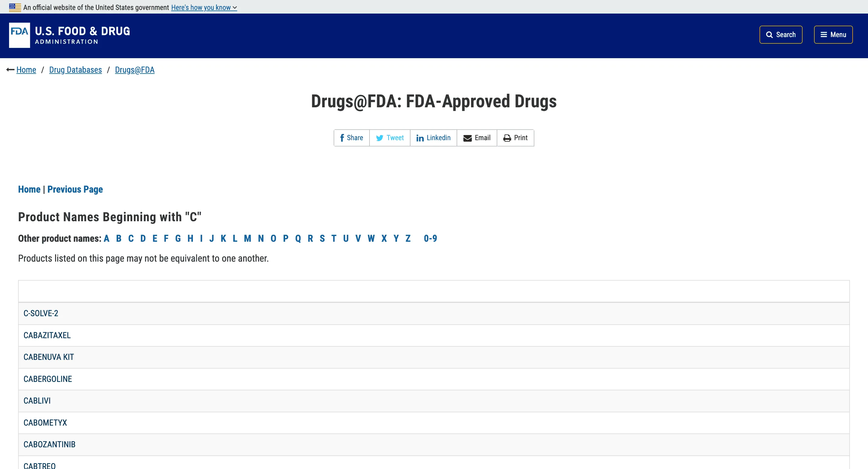Go back via the Previous Page link
868x469 pixels.
point(75,189)
